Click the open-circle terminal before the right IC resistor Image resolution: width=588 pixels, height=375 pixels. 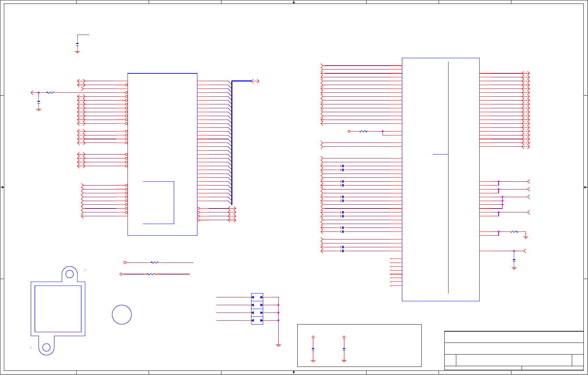(x=349, y=131)
